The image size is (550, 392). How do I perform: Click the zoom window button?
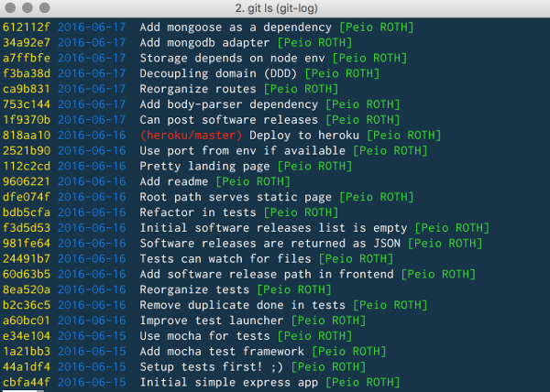coord(45,7)
